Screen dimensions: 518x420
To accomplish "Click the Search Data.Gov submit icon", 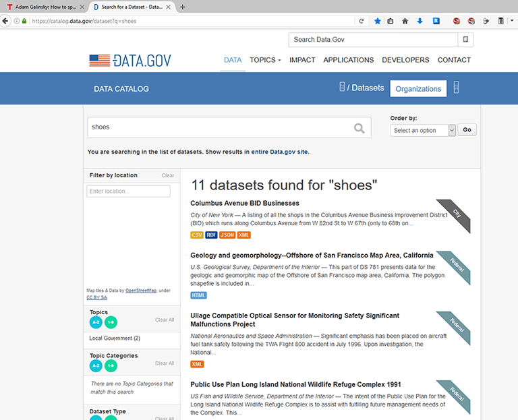I will pos(465,40).
